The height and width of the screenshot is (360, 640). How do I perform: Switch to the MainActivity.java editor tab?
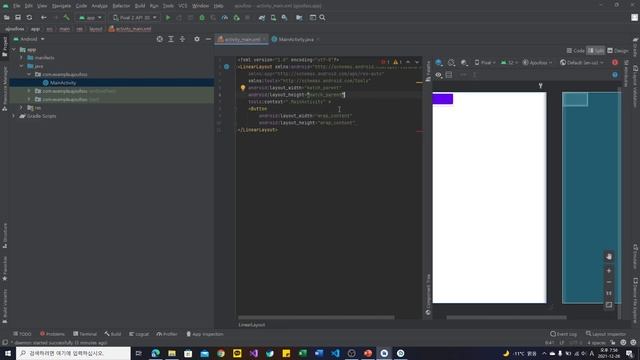[x=296, y=39]
